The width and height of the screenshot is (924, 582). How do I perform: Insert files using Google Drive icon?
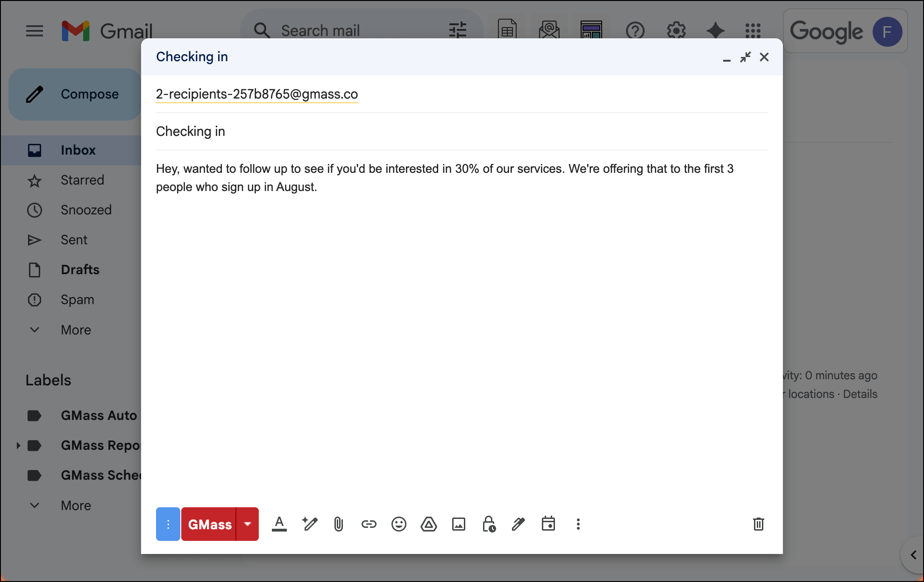coord(428,524)
